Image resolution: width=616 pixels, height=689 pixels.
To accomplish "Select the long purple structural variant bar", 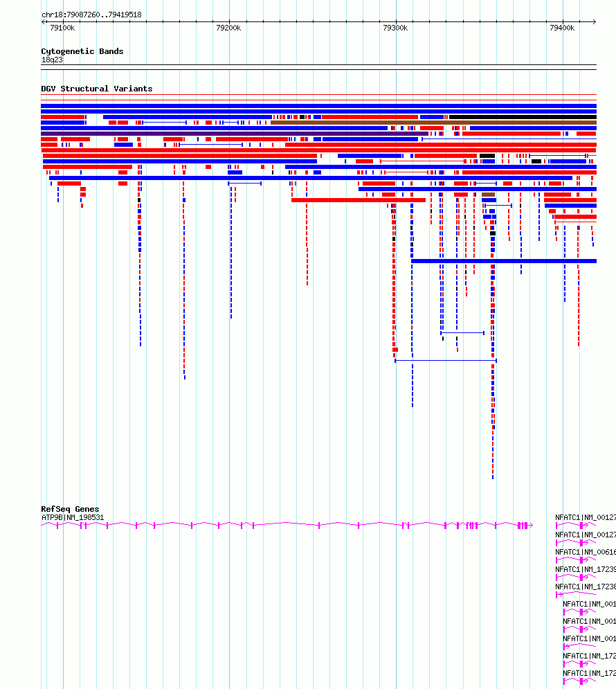I will click(235, 134).
